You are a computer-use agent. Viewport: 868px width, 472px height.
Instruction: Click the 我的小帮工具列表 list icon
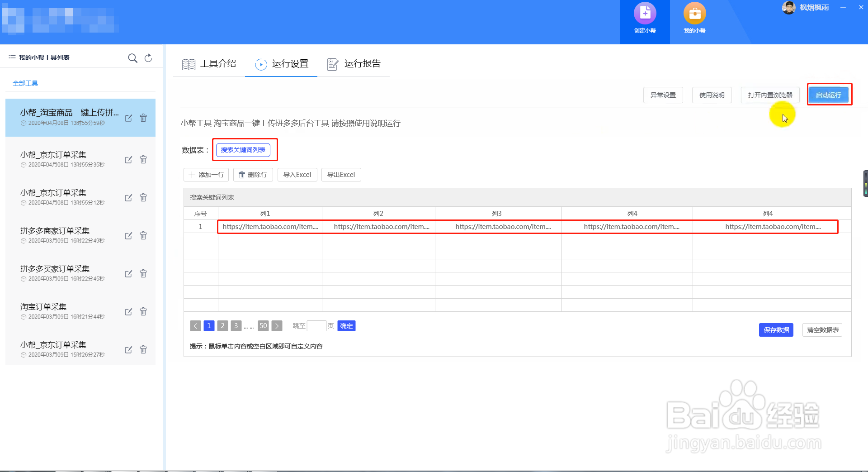pyautogui.click(x=12, y=57)
